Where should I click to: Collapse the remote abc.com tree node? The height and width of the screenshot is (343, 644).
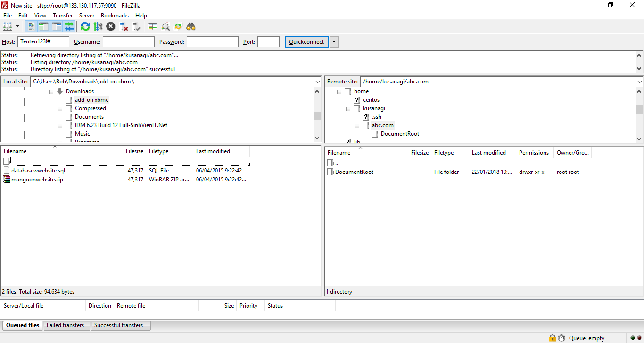pos(357,125)
